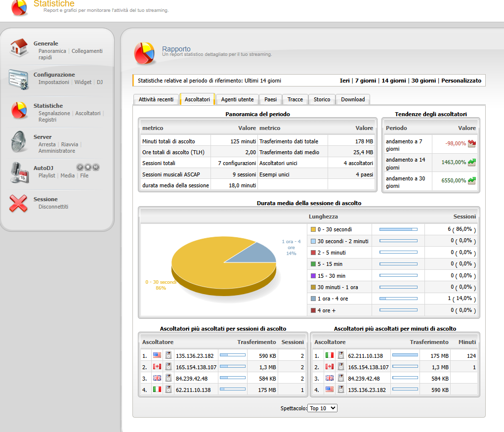Open the Spettacolo Top 10 dropdown
This screenshot has width=504, height=432.
point(322,408)
